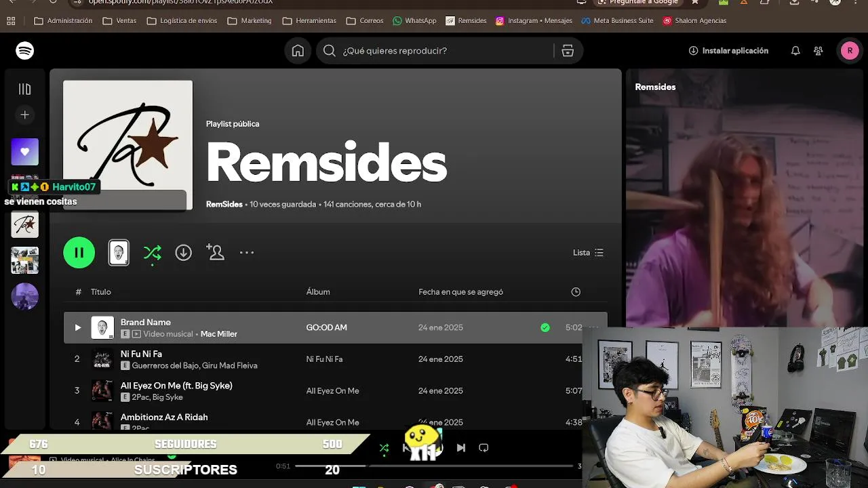Select the 'Ni Fu Ni Fa' track title
The height and width of the screenshot is (488, 868).
pyautogui.click(x=141, y=354)
